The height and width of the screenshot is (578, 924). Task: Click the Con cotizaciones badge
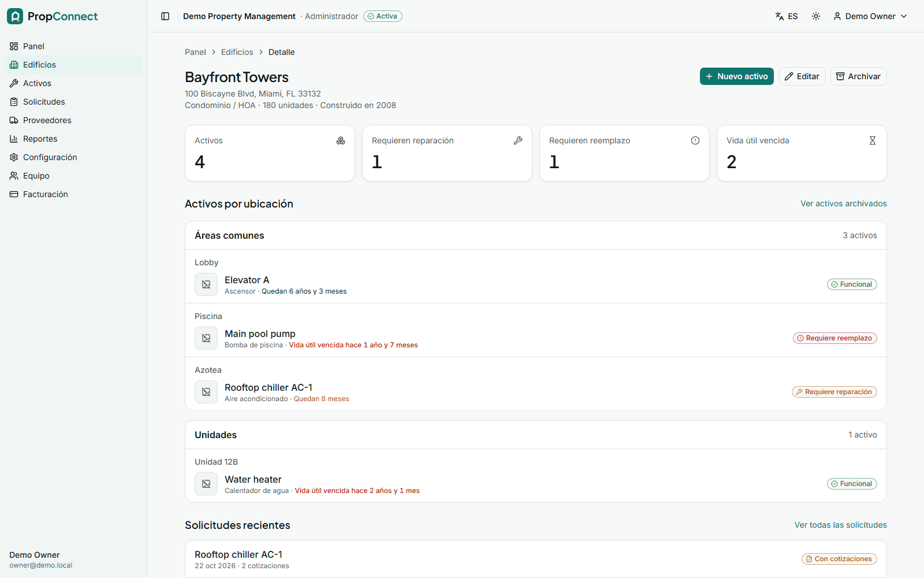coord(839,559)
